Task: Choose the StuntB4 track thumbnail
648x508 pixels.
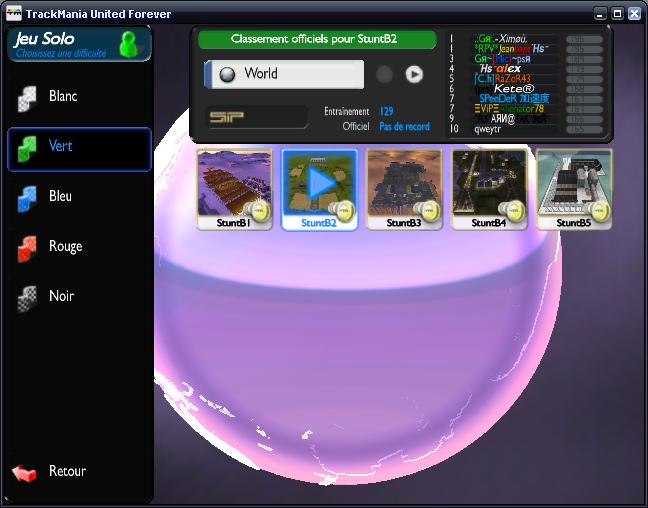Action: 489,184
